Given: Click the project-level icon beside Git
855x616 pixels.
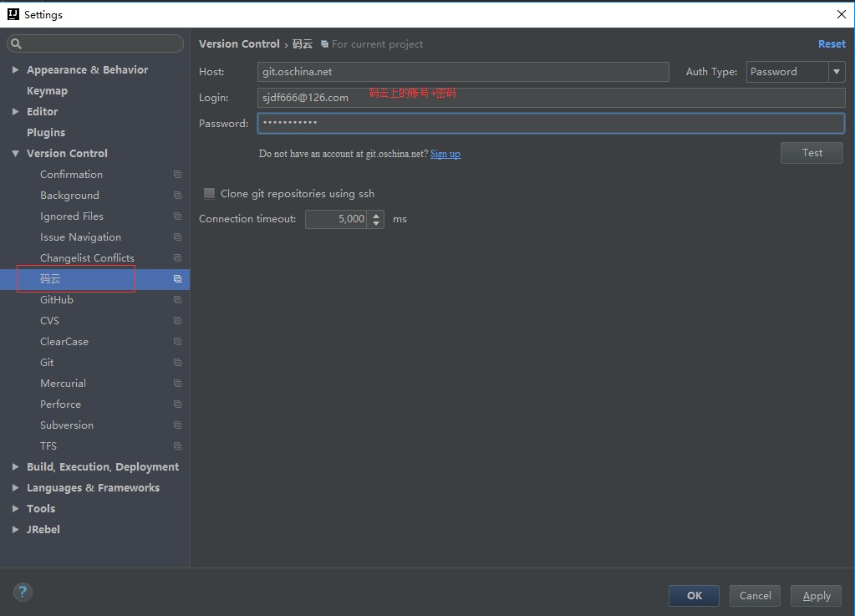Looking at the screenshot, I should pyautogui.click(x=177, y=363).
